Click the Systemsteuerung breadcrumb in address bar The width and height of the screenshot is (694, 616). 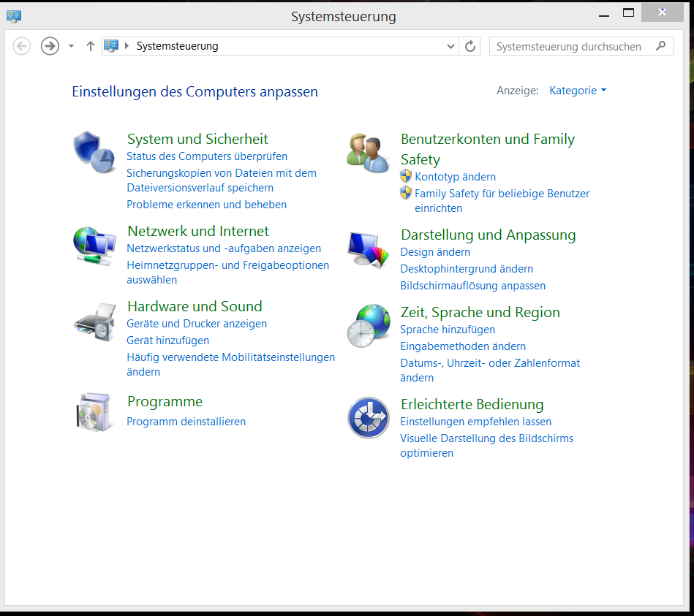point(177,46)
